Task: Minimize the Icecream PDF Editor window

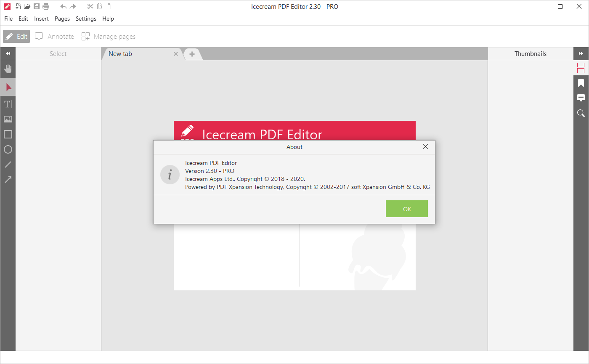Action: pyautogui.click(x=541, y=6)
